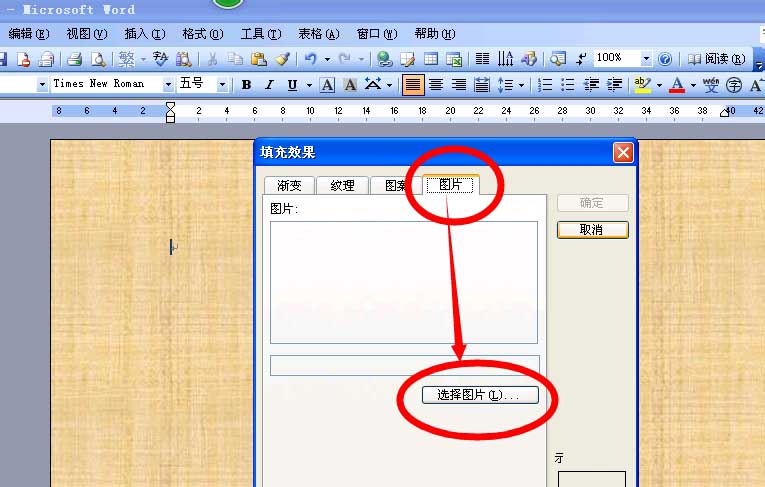
Task: Click the Permission (restricted document) icon
Action: click(x=23, y=59)
